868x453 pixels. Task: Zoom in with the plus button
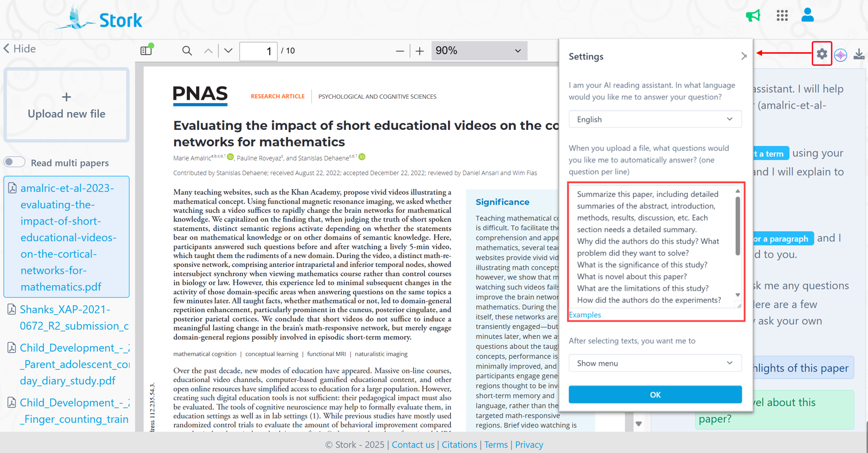click(x=419, y=51)
